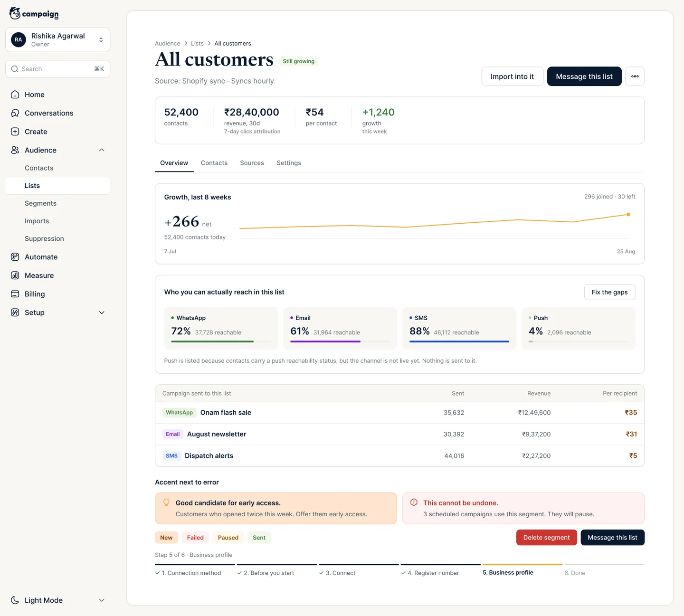Click the WhatsApp 72% reachability bar
This screenshot has width=684, height=616.
(221, 341)
